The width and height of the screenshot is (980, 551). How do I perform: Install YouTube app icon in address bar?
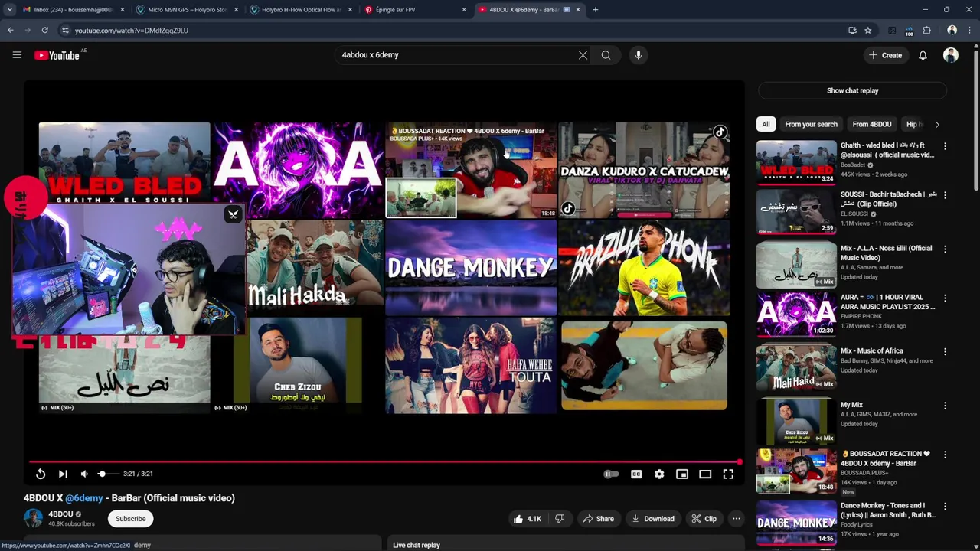[x=852, y=31]
